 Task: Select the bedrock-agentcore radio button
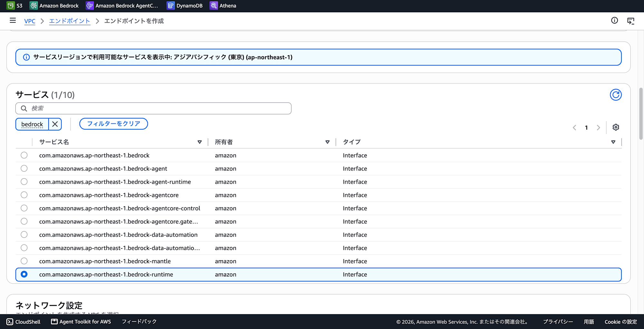[24, 195]
